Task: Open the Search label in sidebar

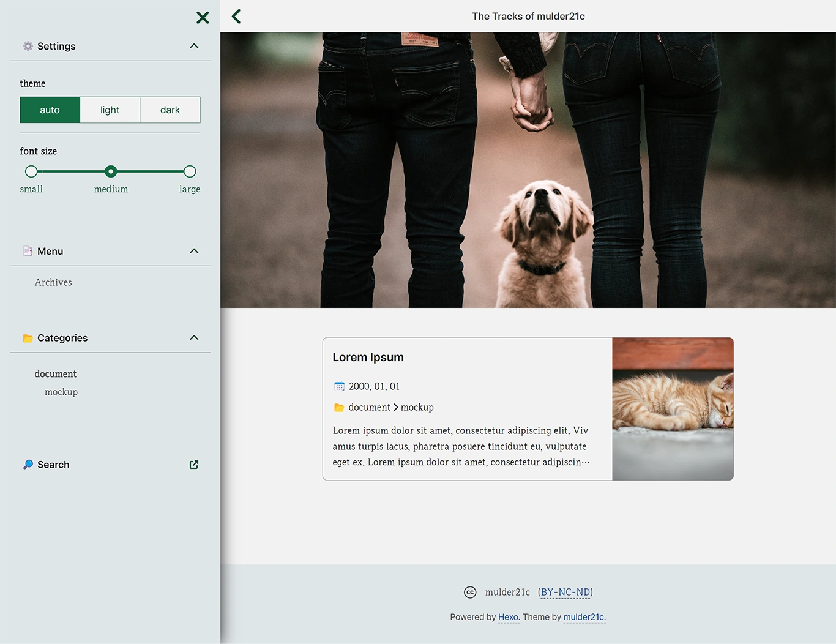Action: click(53, 465)
